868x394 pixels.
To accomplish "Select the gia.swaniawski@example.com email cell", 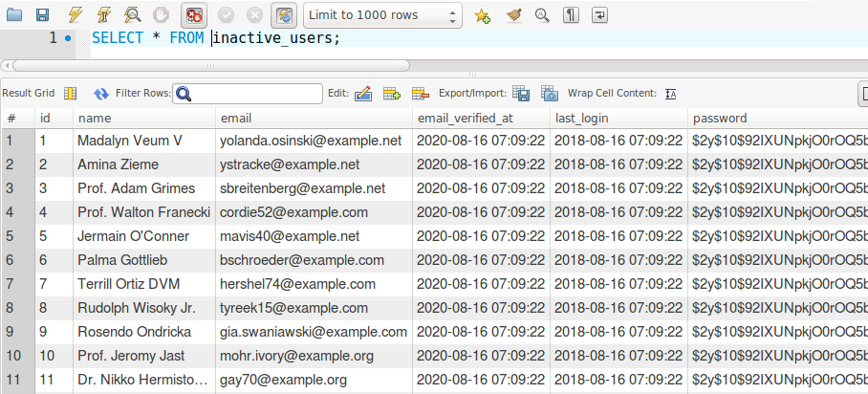I will (x=314, y=332).
